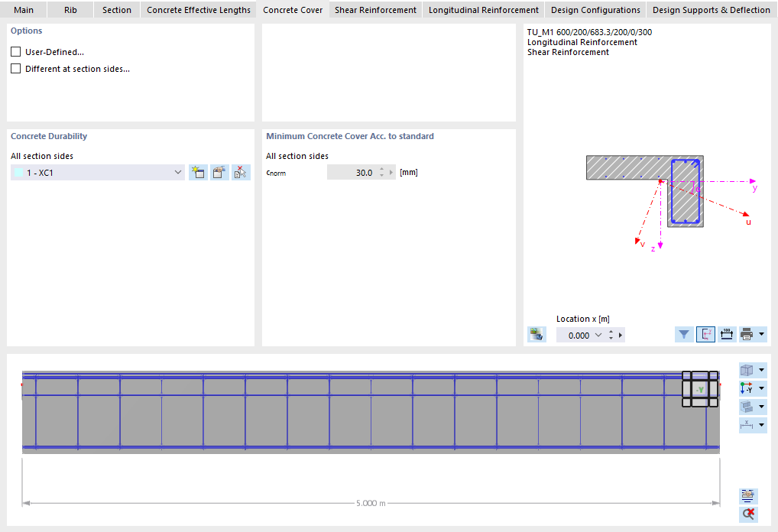The width and height of the screenshot is (778, 532).
Task: Edit the selected concrete durability entry
Action: (219, 173)
